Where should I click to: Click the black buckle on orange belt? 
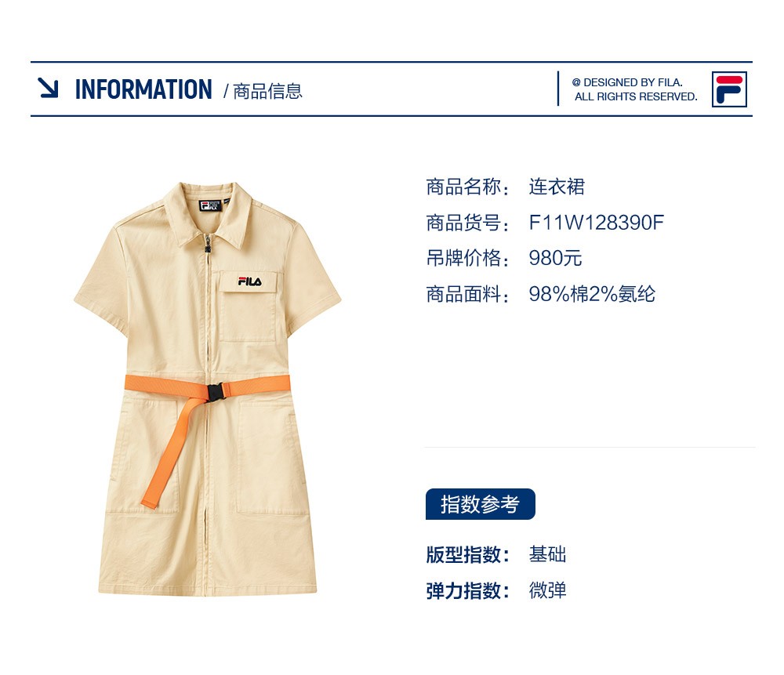(216, 393)
